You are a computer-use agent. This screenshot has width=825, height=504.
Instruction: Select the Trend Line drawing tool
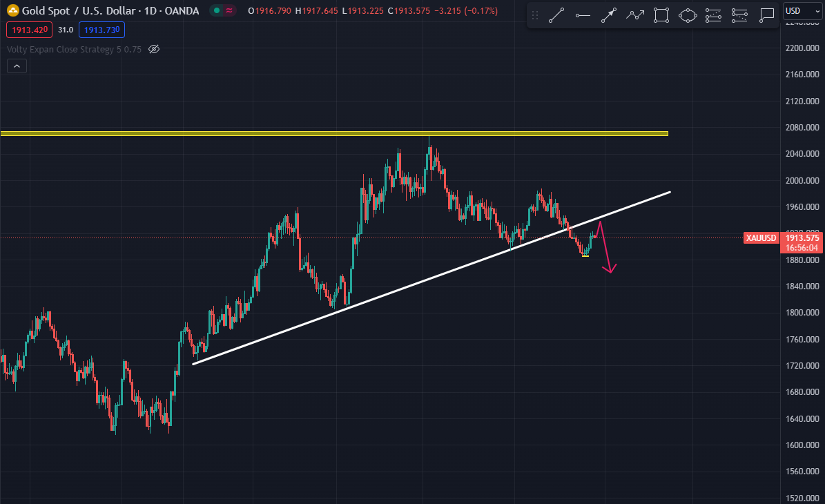(x=556, y=15)
